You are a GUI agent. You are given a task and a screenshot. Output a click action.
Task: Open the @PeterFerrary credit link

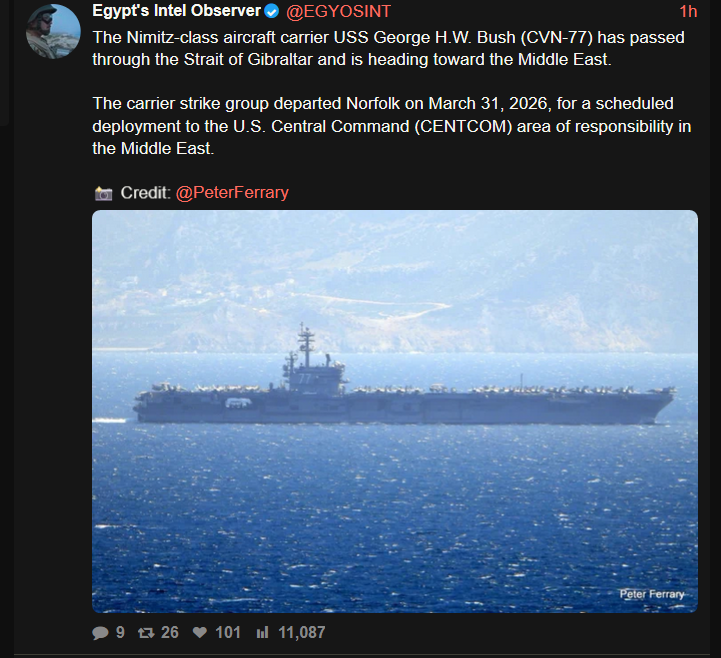tap(232, 193)
